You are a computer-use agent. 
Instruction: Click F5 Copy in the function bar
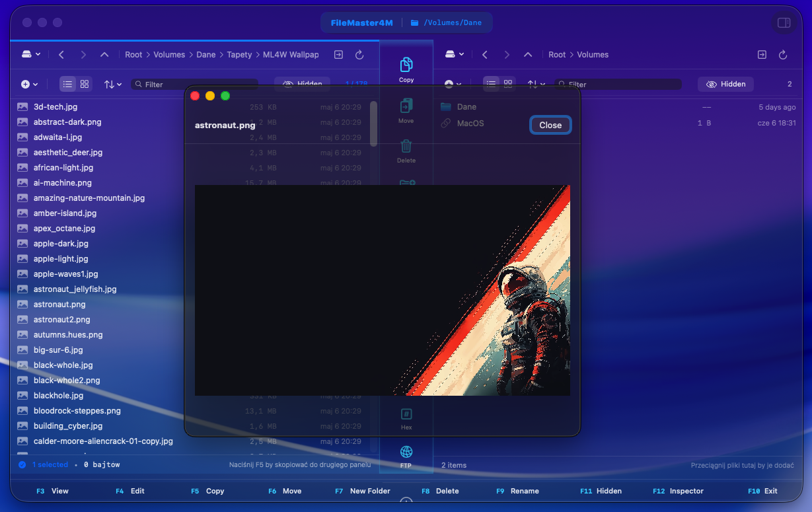207,491
